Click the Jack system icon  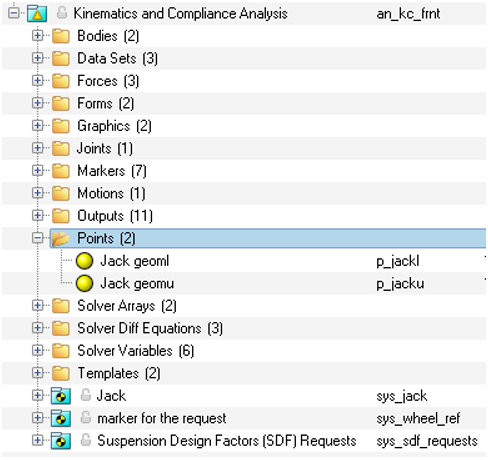pos(61,396)
